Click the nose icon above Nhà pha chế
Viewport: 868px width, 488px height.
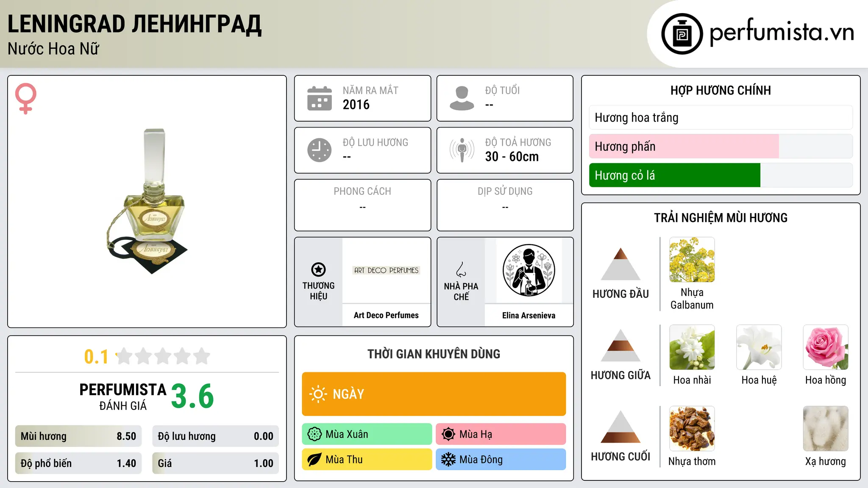click(461, 269)
